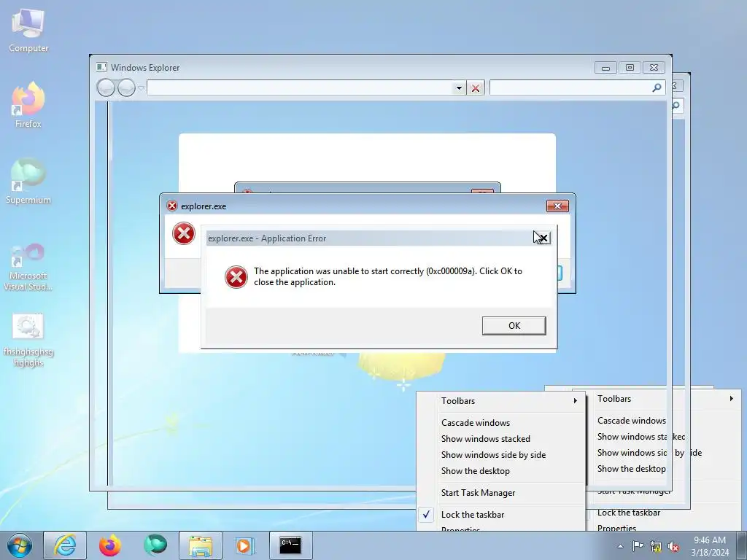This screenshot has width=747, height=560.
Task: Click the Show desktop strip at the taskbar end
Action: pyautogui.click(x=742, y=545)
